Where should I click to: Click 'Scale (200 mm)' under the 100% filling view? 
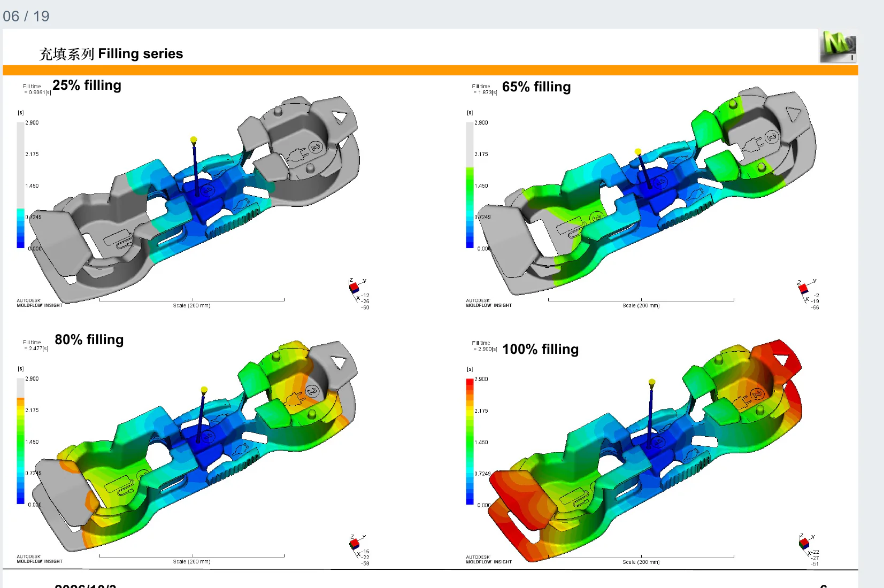[641, 562]
